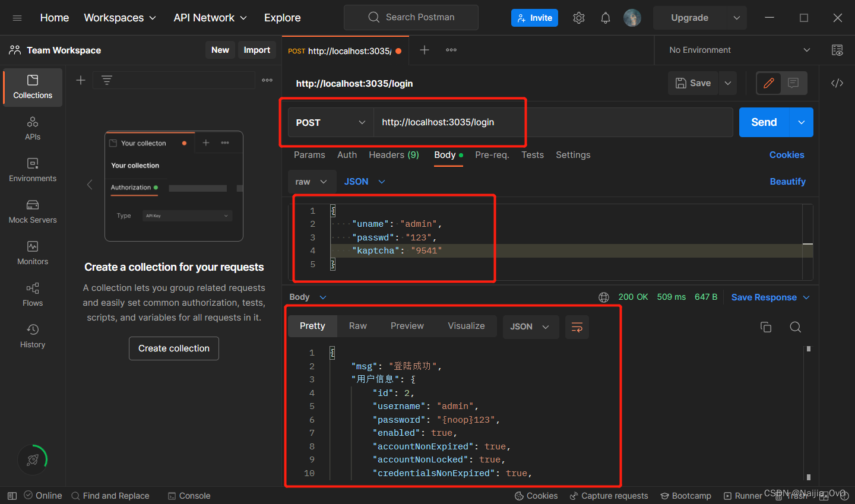Open network information globe icon
Image resolution: width=855 pixels, height=504 pixels.
(604, 297)
